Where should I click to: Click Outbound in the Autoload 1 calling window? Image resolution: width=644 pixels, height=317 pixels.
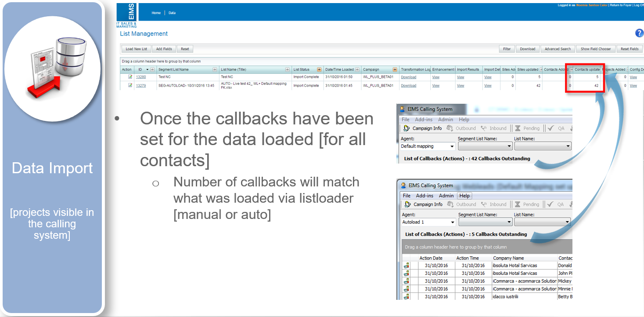pos(461,204)
